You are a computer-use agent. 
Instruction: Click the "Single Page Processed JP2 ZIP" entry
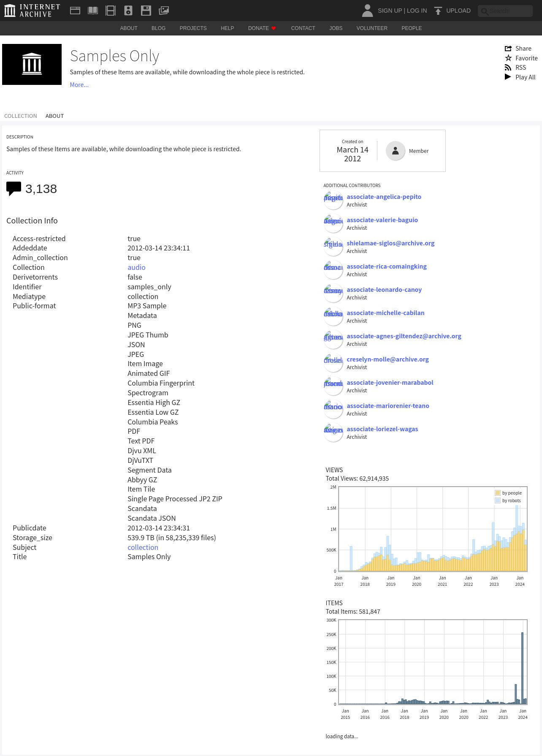175,499
